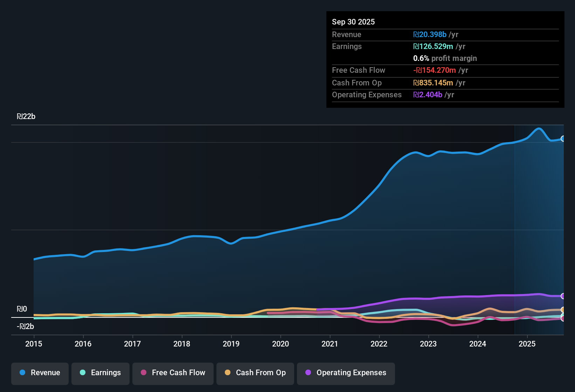Click the ₪20.398b Revenue value link

point(430,34)
